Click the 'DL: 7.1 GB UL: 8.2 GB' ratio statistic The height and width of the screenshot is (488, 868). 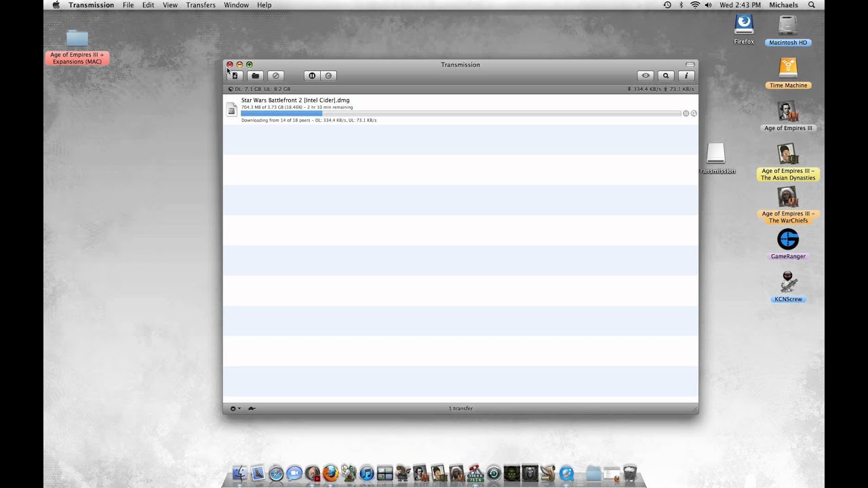coord(260,89)
